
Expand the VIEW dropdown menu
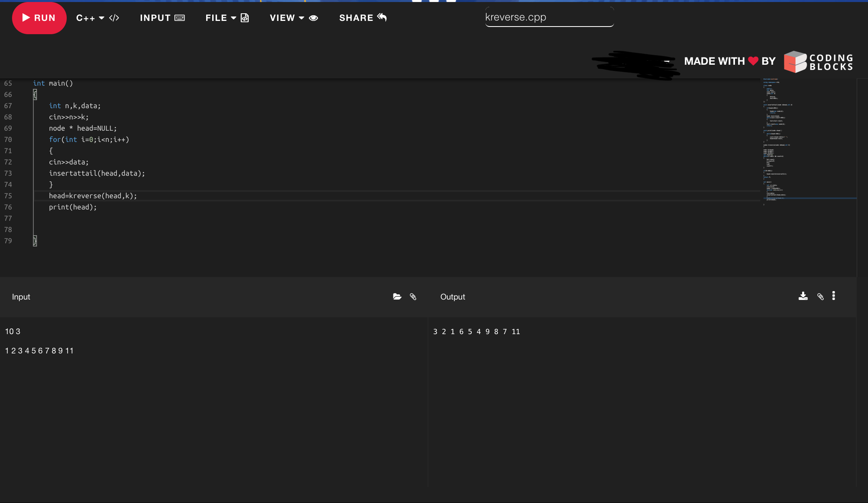pyautogui.click(x=287, y=18)
